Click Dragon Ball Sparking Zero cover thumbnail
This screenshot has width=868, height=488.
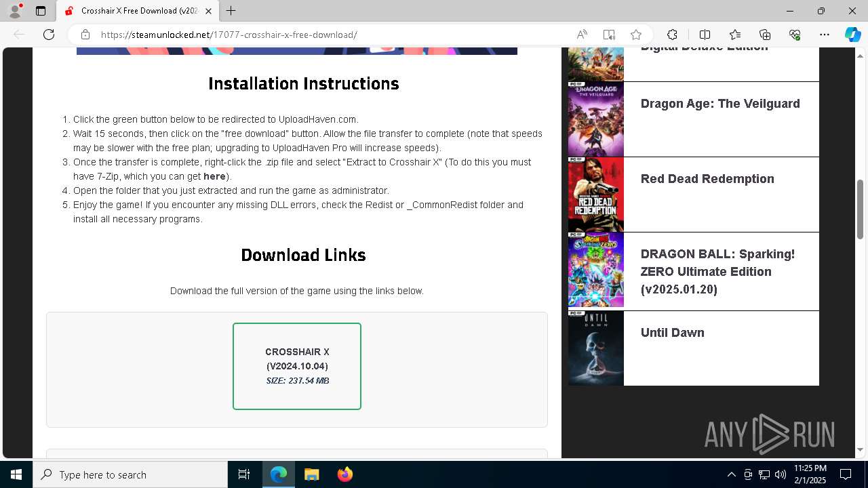click(596, 270)
